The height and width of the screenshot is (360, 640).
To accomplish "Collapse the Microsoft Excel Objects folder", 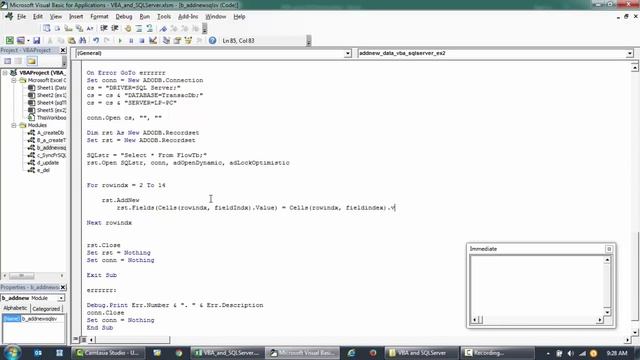I will (x=13, y=80).
